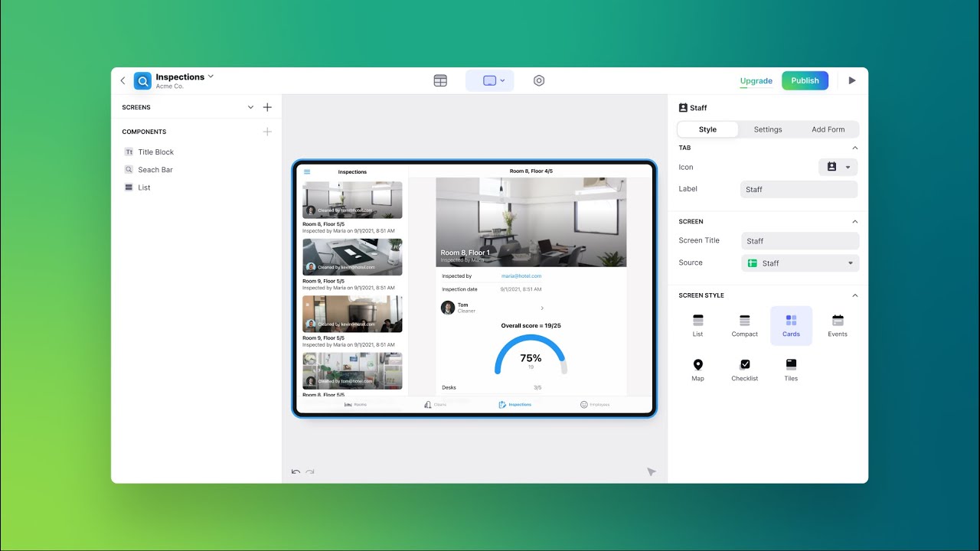
Task: Collapse the SCREENS section chevron
Action: click(250, 107)
